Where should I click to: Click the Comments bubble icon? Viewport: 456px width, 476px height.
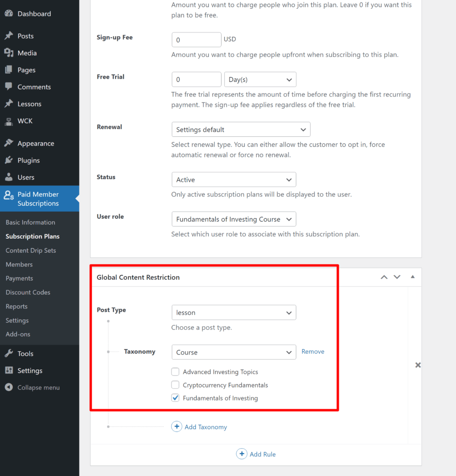pyautogui.click(x=9, y=86)
